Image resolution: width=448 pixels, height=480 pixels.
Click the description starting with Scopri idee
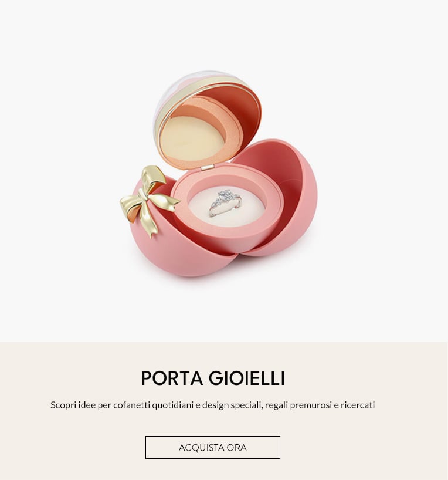(213, 405)
